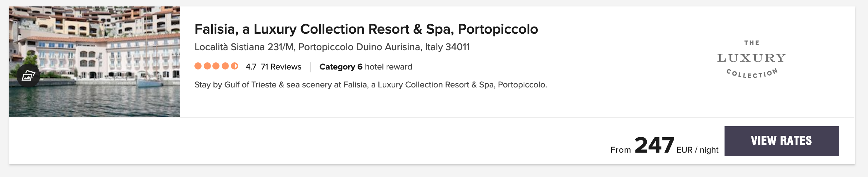This screenshot has height=177, width=868.
Task: Open the Falisia resort title link
Action: (366, 29)
